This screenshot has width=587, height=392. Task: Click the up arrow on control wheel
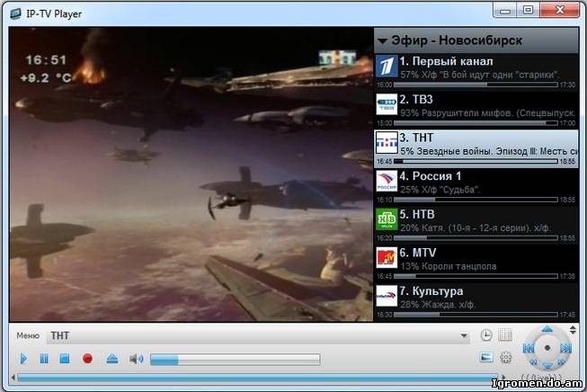pyautogui.click(x=547, y=329)
